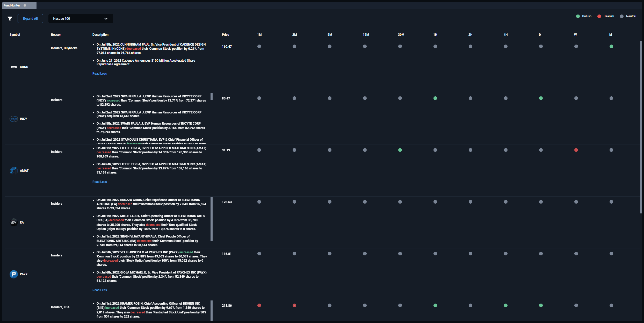Collapse PAYX description with Read Less
The image size is (644, 323).
(99, 290)
